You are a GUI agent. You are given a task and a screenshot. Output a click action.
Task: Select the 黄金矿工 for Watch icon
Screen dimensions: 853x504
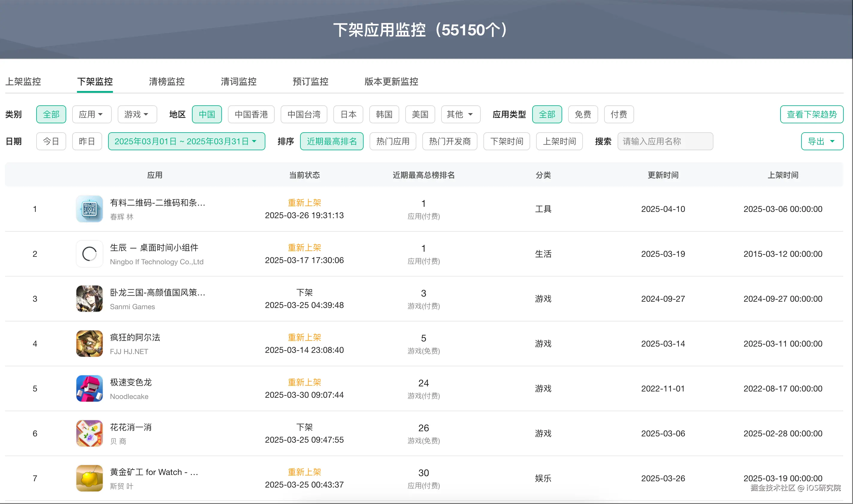tap(89, 478)
